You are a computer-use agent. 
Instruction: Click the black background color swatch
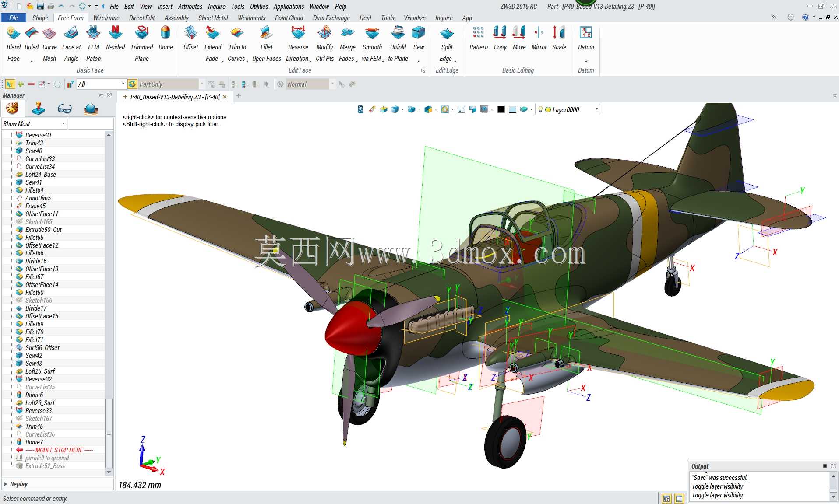coord(501,109)
